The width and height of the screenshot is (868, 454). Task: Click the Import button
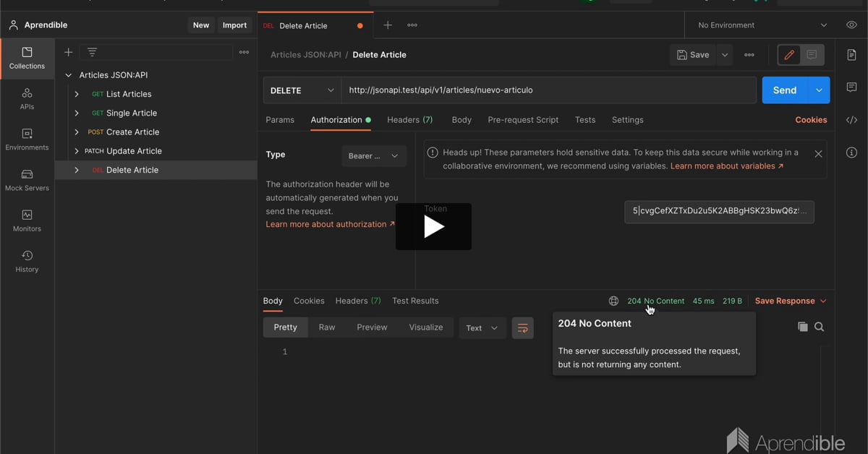[234, 25]
